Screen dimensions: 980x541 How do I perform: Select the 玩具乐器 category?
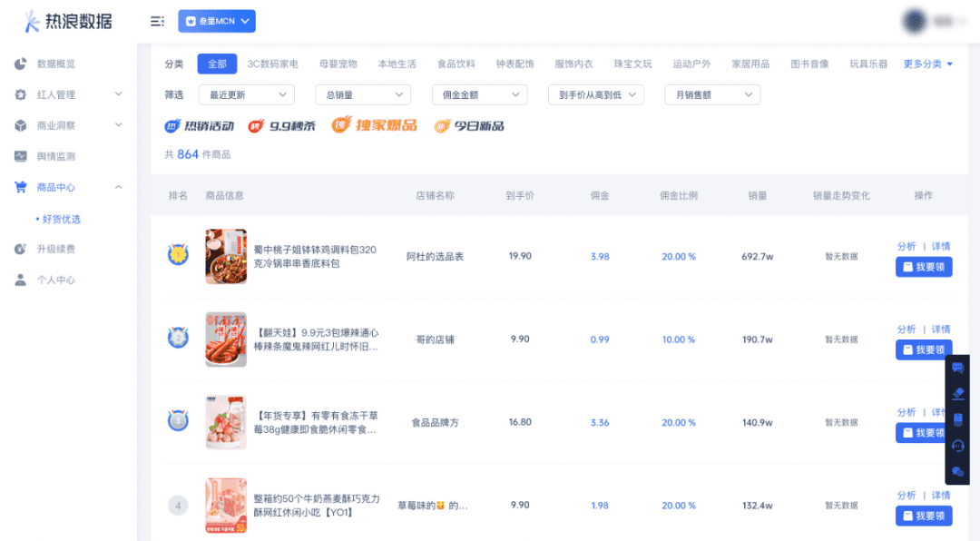868,64
